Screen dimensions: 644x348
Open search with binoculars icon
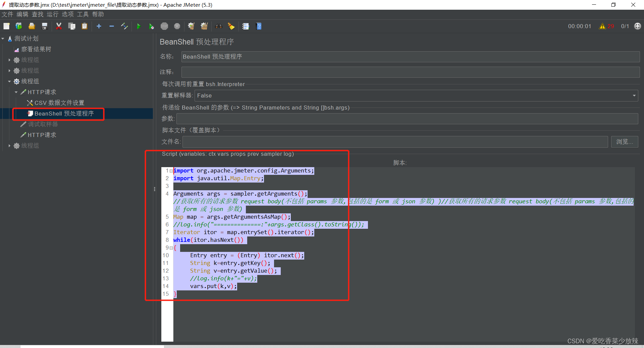219,26
